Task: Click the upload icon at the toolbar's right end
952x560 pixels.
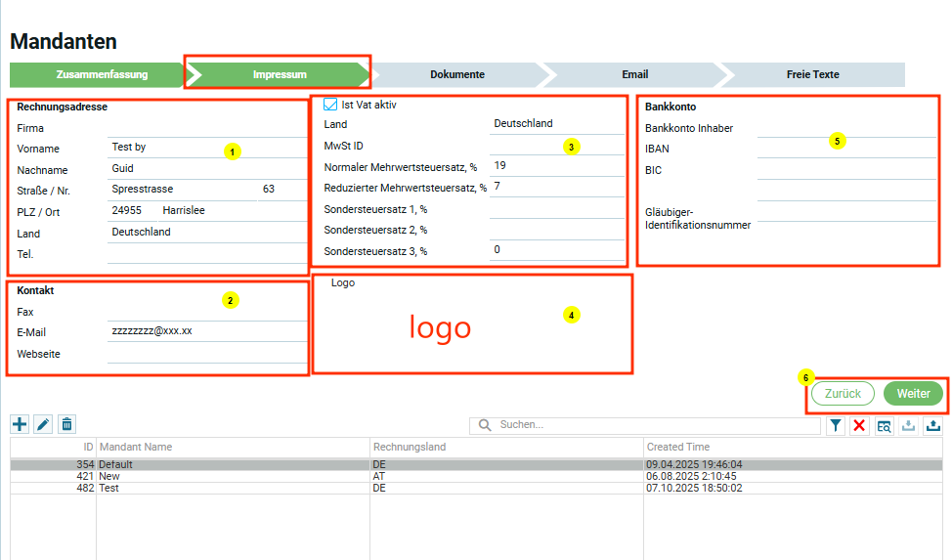Action: (932, 425)
